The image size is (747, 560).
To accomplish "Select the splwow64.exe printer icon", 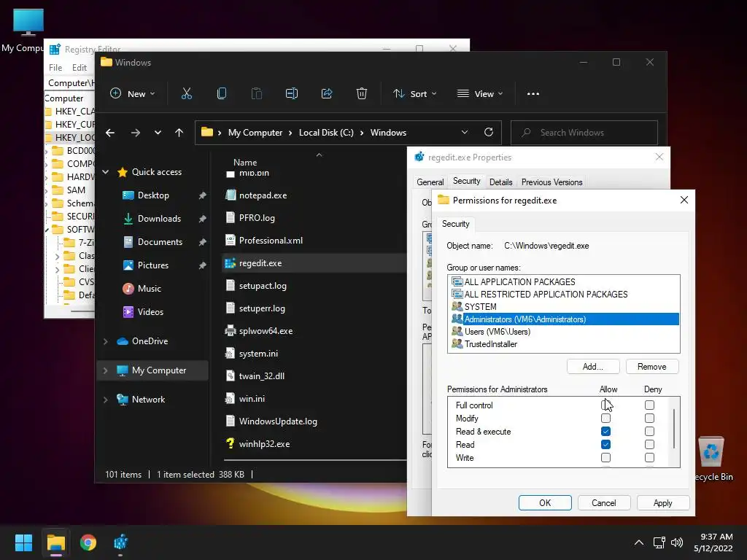I will click(231, 330).
